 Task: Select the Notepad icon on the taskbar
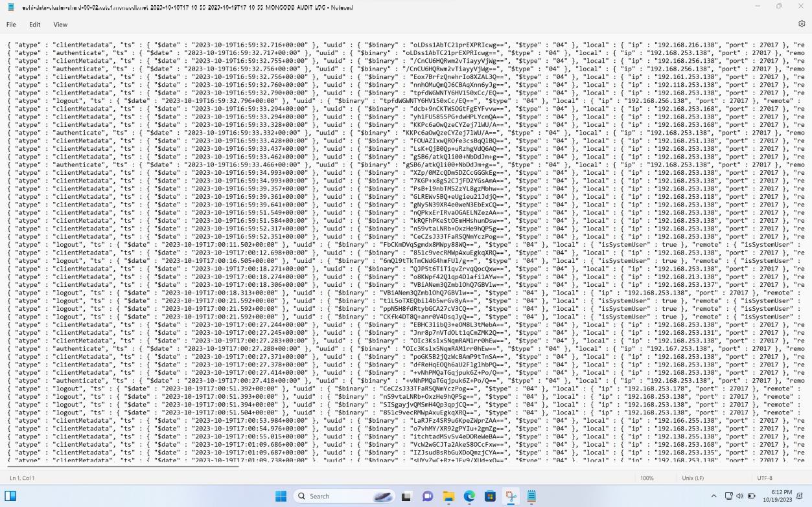[x=531, y=496]
